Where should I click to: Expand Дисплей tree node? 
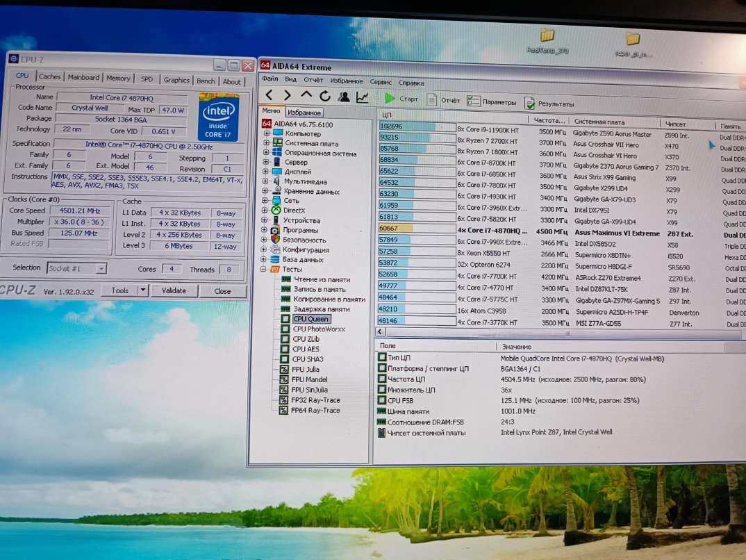(266, 172)
